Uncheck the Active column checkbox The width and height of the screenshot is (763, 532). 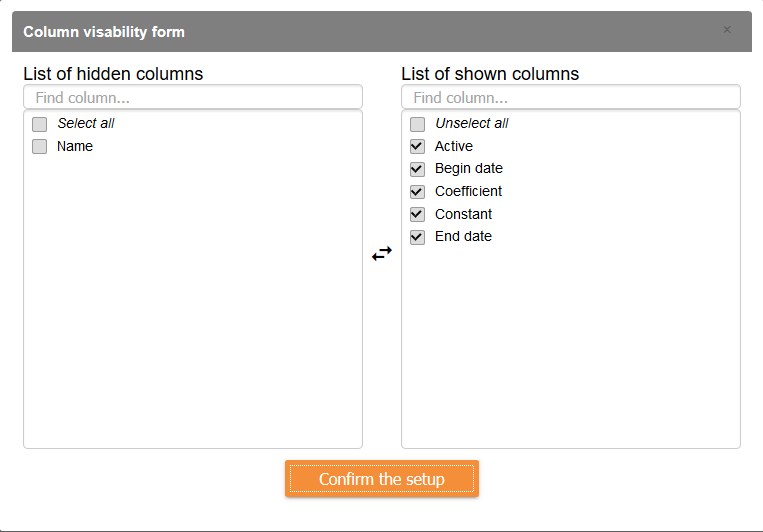pyautogui.click(x=418, y=147)
